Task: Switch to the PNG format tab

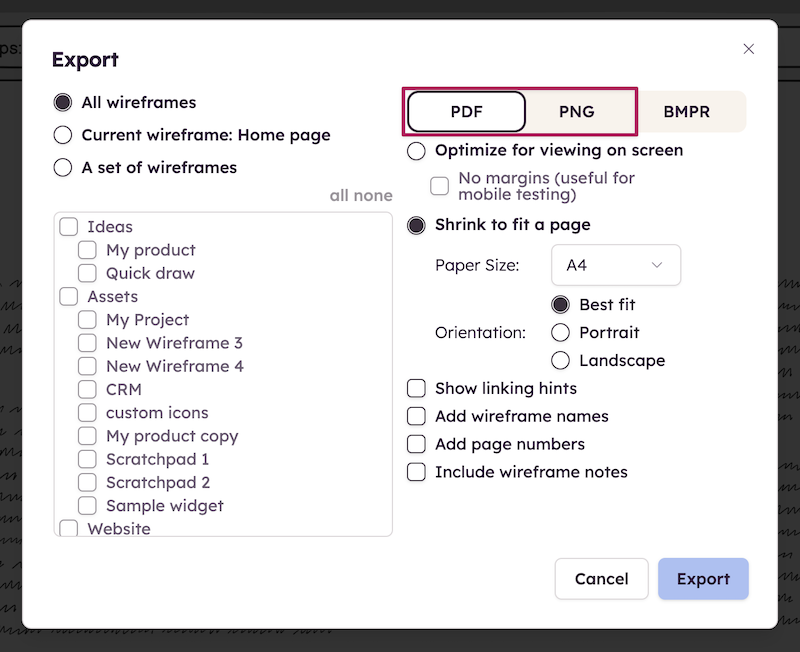Action: [577, 112]
